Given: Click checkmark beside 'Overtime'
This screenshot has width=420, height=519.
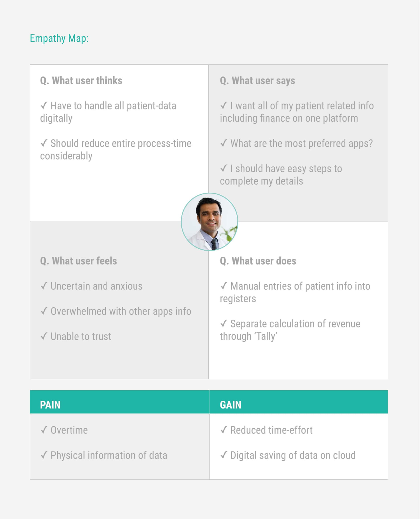Looking at the screenshot, I should [x=44, y=430].
